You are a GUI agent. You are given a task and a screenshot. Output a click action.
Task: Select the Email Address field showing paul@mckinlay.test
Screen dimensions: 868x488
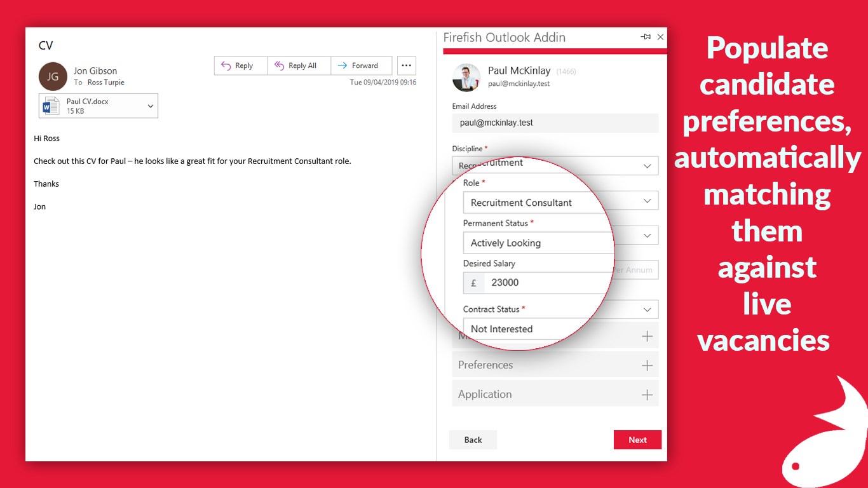click(x=554, y=122)
